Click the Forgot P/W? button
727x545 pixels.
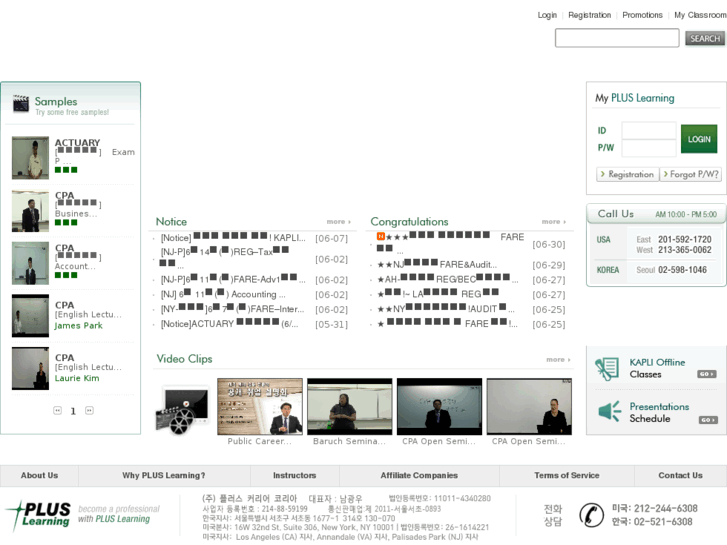[691, 174]
